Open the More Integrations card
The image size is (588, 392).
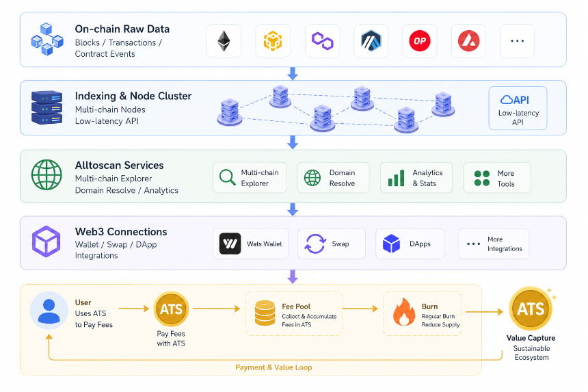pyautogui.click(x=494, y=244)
